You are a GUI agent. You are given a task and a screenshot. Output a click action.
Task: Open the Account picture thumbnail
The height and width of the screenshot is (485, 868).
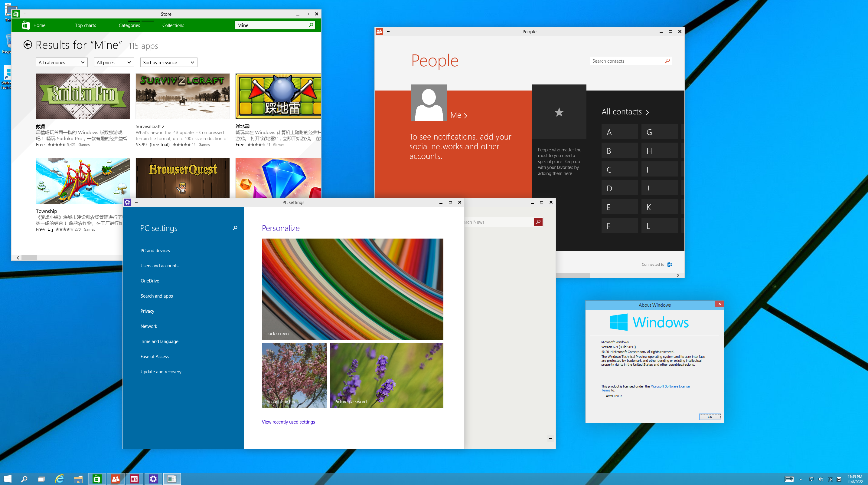click(x=294, y=375)
